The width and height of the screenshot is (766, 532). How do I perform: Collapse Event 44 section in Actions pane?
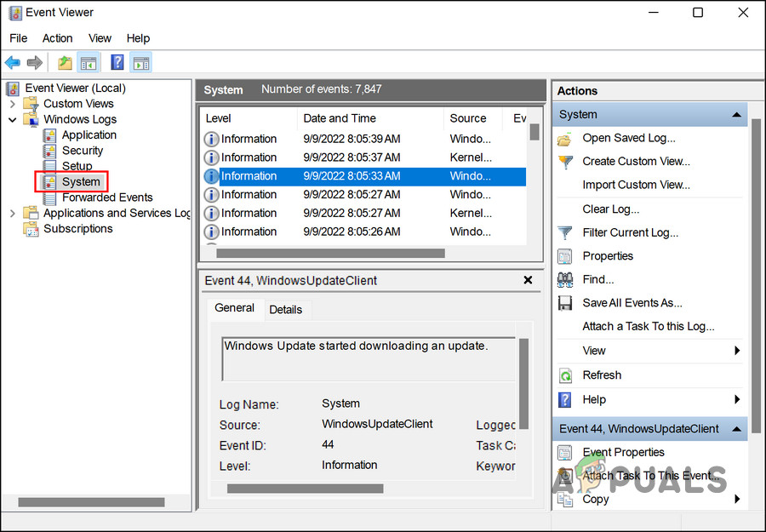pyautogui.click(x=736, y=429)
